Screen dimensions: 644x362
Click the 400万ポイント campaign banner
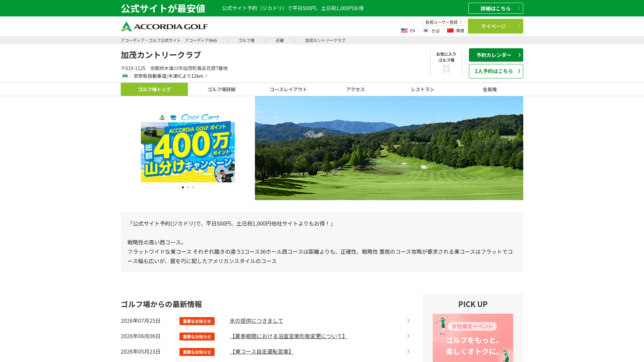(188, 147)
